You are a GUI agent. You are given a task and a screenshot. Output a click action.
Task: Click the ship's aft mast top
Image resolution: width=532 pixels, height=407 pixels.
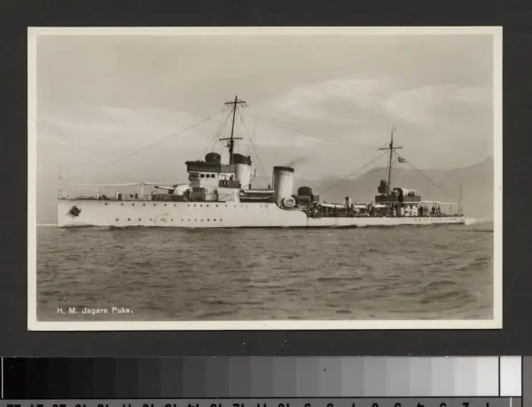(391, 133)
